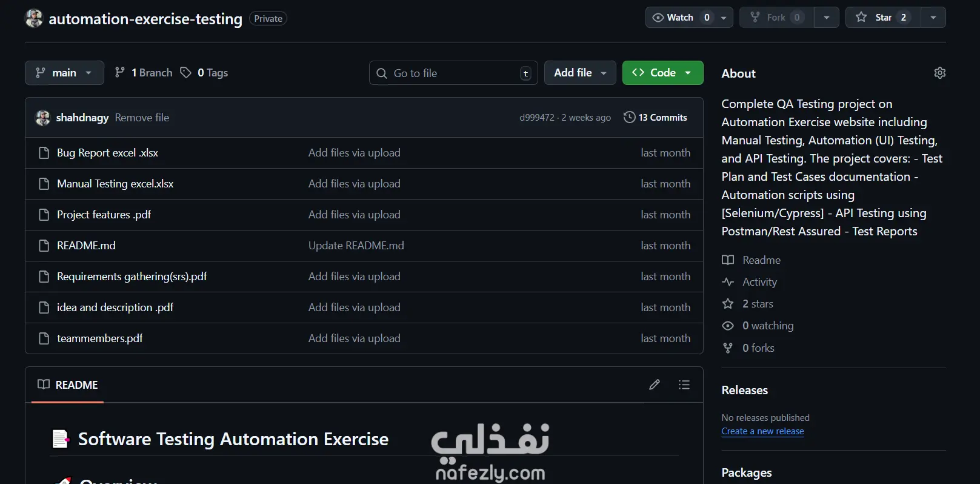The width and height of the screenshot is (980, 484).
Task: Click the Releases heading
Action: pos(744,390)
